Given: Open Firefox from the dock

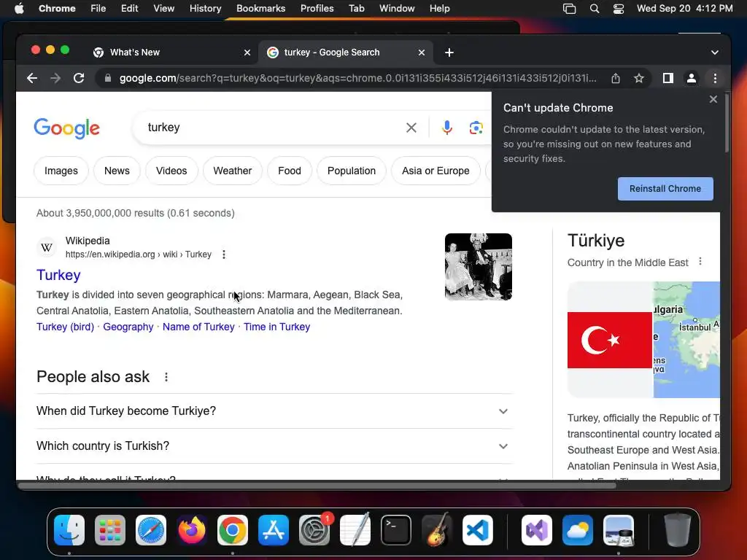Looking at the screenshot, I should point(192,530).
